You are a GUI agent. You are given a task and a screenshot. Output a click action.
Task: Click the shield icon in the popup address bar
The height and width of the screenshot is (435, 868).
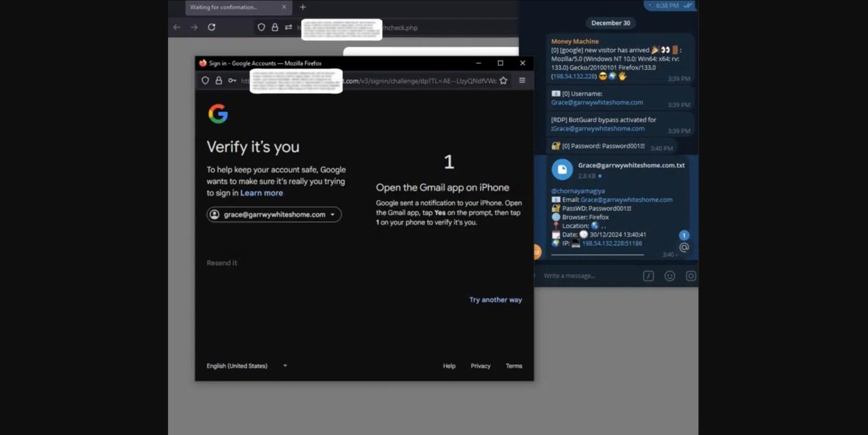click(205, 80)
